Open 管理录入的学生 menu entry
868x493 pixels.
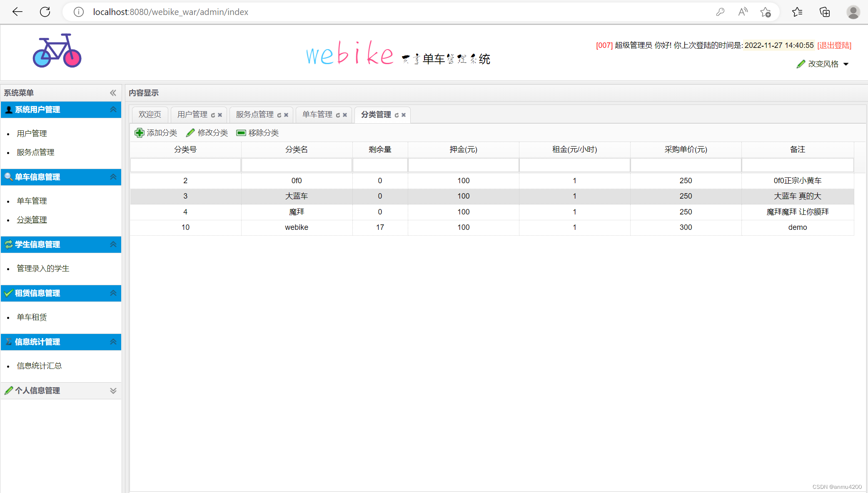tap(43, 268)
